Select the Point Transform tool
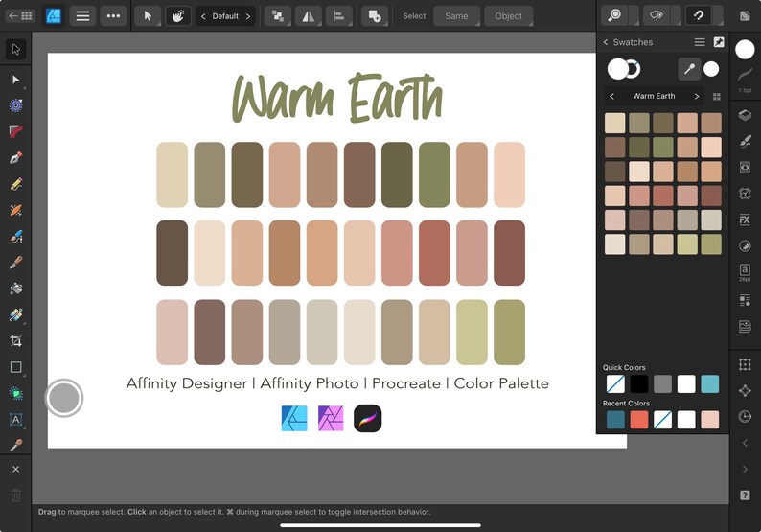This screenshot has width=761, height=532. [15, 105]
